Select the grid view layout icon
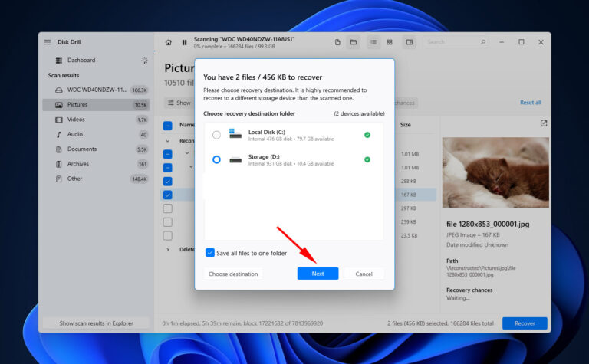Viewport: 589px width, 364px height. [390, 42]
